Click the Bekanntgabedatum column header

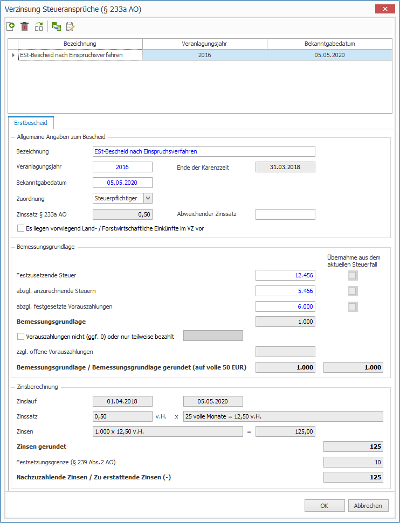[330, 44]
